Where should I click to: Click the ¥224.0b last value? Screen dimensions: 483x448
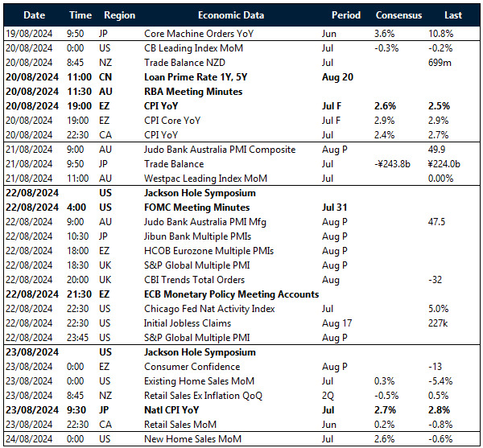pyautogui.click(x=444, y=164)
